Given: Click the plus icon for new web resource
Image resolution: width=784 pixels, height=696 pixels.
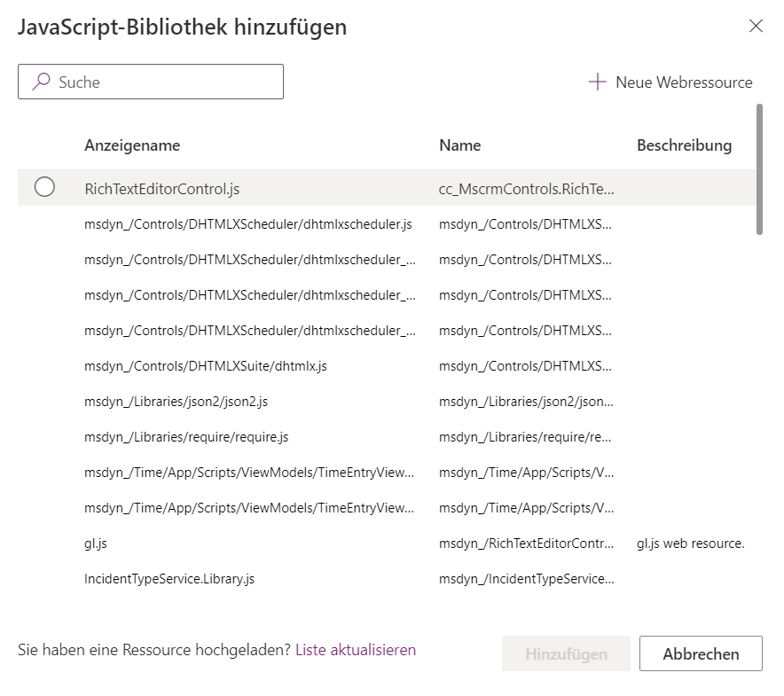Looking at the screenshot, I should click(598, 82).
